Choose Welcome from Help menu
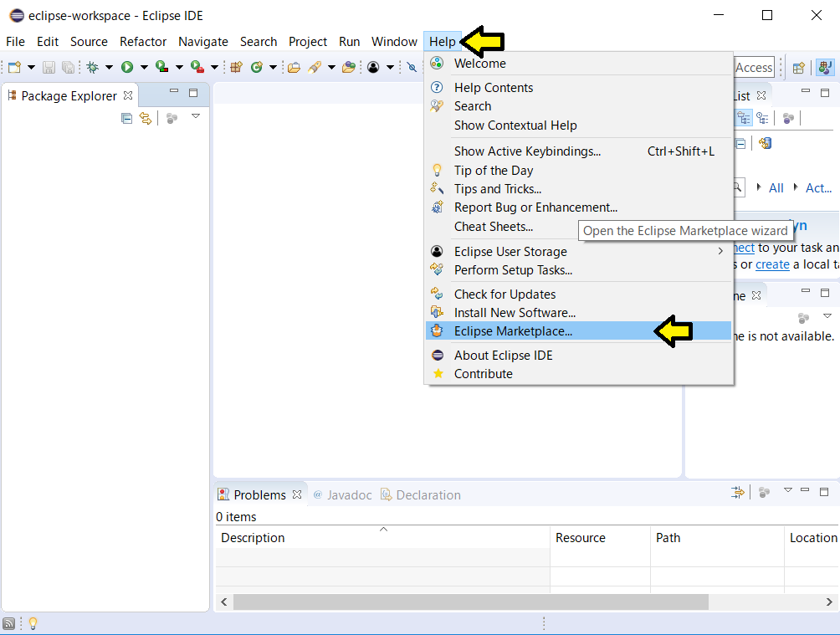 click(579, 64)
